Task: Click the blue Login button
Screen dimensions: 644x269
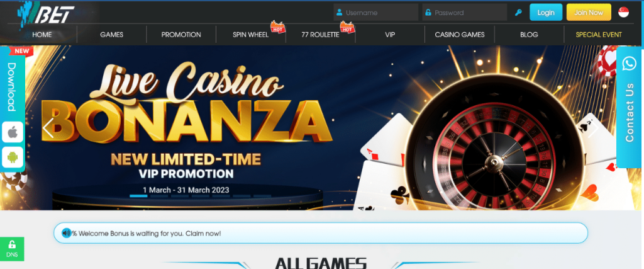Action: coord(546,13)
